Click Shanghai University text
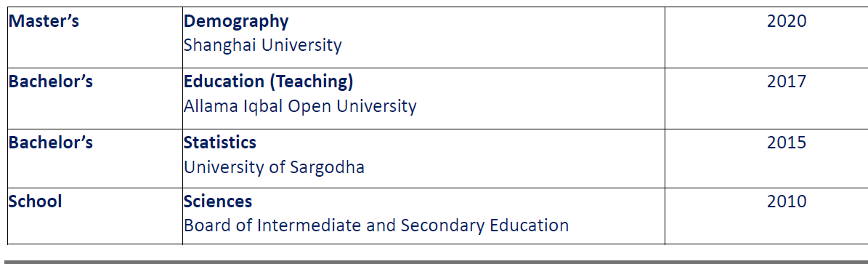The height and width of the screenshot is (264, 868). point(262,45)
